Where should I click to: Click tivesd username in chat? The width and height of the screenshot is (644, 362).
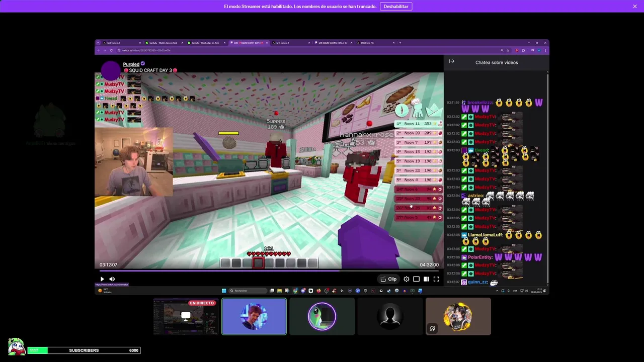482,150
